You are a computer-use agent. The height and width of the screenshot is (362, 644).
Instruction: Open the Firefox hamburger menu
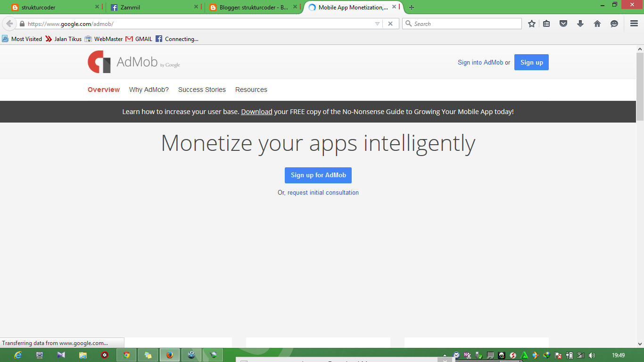point(633,23)
